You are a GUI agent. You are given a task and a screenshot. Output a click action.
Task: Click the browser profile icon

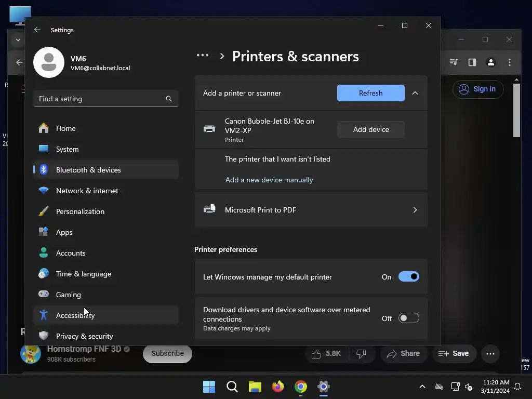490,62
